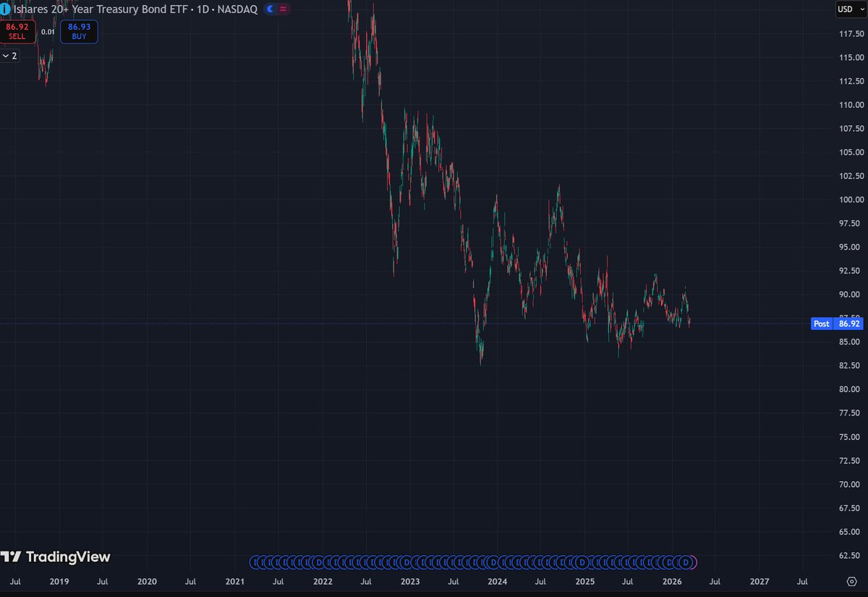Click the 97.50 price scale label
Screen dimensions: 868x597
click(x=851, y=223)
